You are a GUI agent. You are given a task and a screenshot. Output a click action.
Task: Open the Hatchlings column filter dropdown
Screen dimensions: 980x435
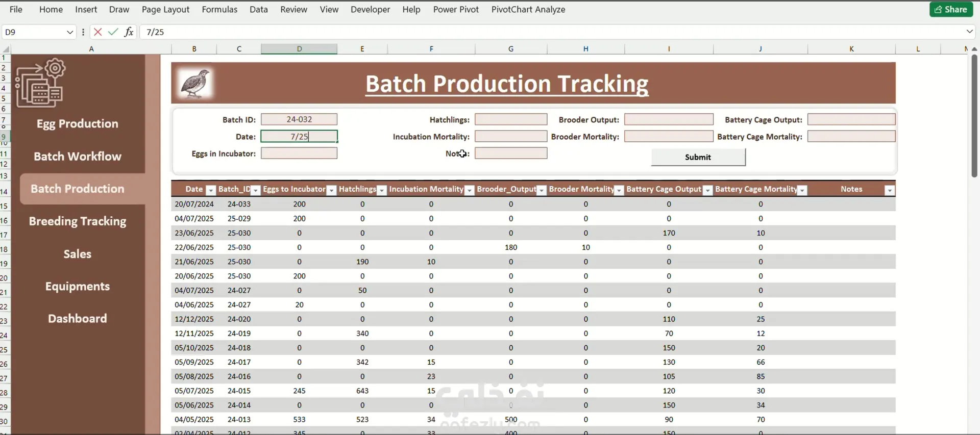(x=381, y=190)
